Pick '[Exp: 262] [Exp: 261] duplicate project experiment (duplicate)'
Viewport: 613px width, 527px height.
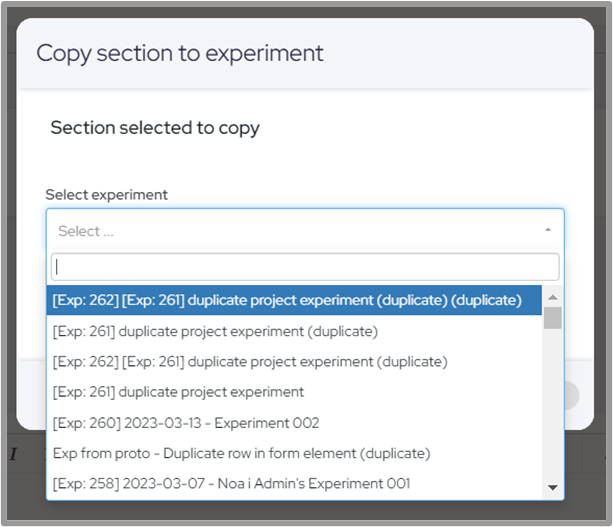click(250, 361)
